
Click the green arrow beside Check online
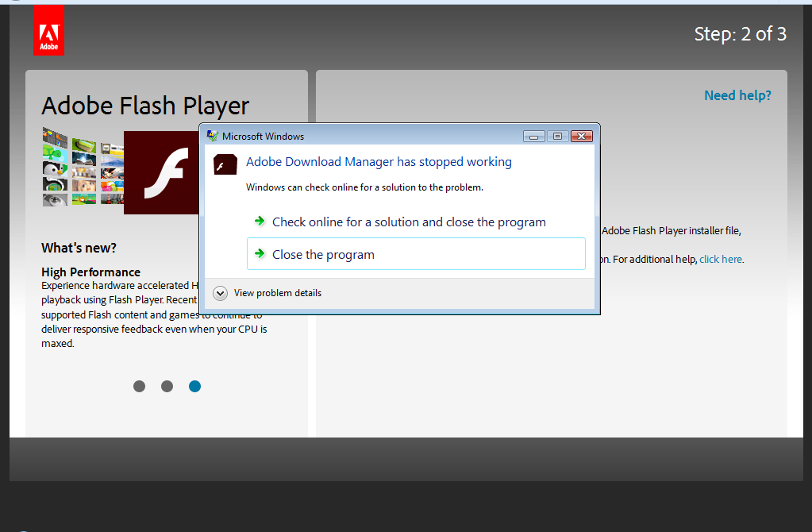click(x=260, y=222)
